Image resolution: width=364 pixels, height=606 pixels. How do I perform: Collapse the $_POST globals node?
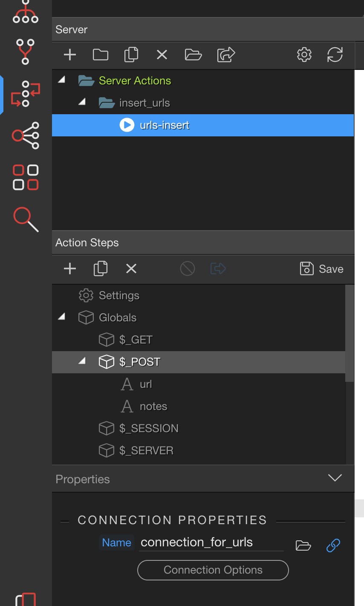[x=83, y=361]
